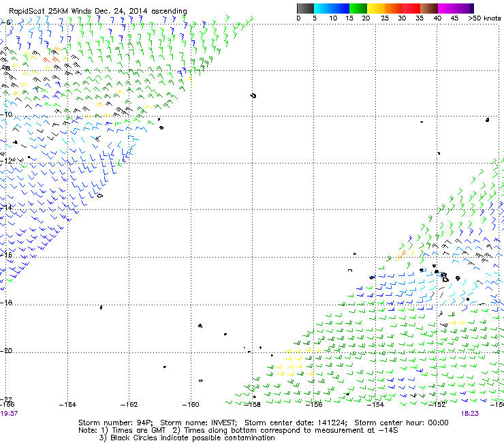Click the '-162' longitude label

point(129,405)
